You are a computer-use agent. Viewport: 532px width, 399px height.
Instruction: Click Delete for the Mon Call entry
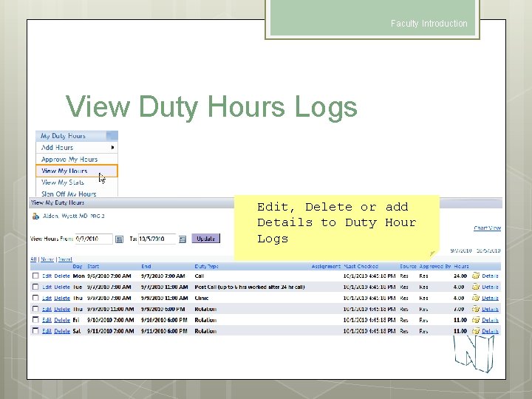62,276
